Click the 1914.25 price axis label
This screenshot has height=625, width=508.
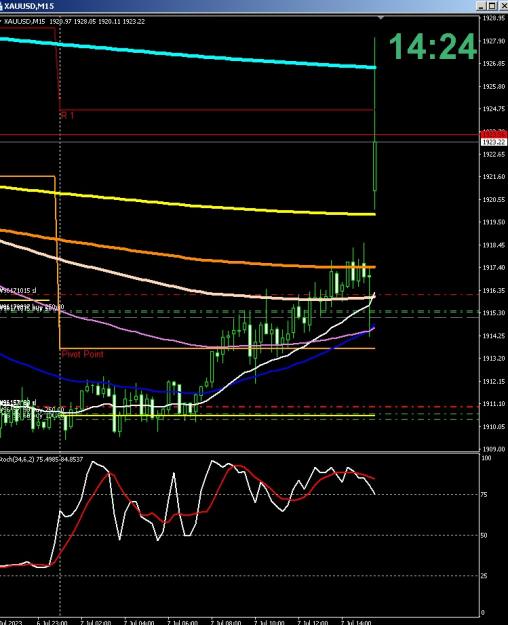(x=494, y=336)
